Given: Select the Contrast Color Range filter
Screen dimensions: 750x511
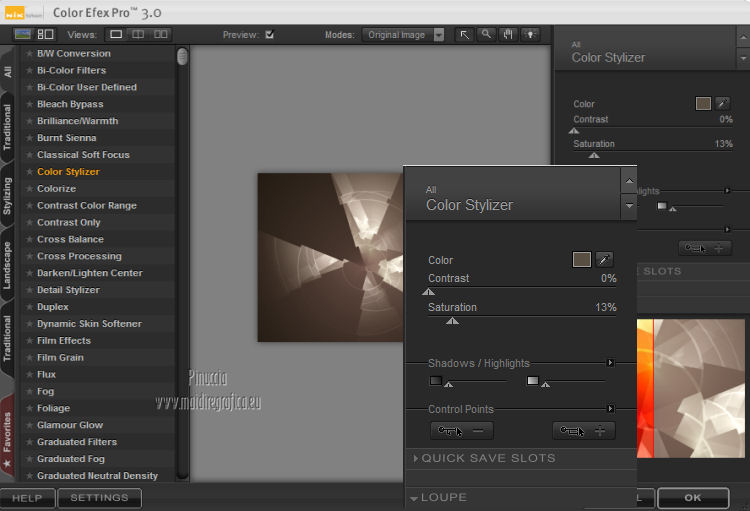Looking at the screenshot, I should click(87, 206).
